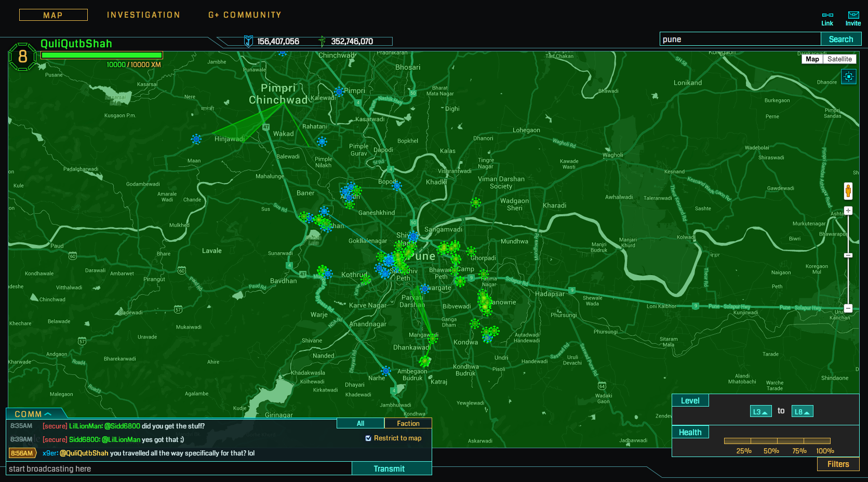Zoom in with the plus button
Viewport: 868px width, 482px height.
848,211
